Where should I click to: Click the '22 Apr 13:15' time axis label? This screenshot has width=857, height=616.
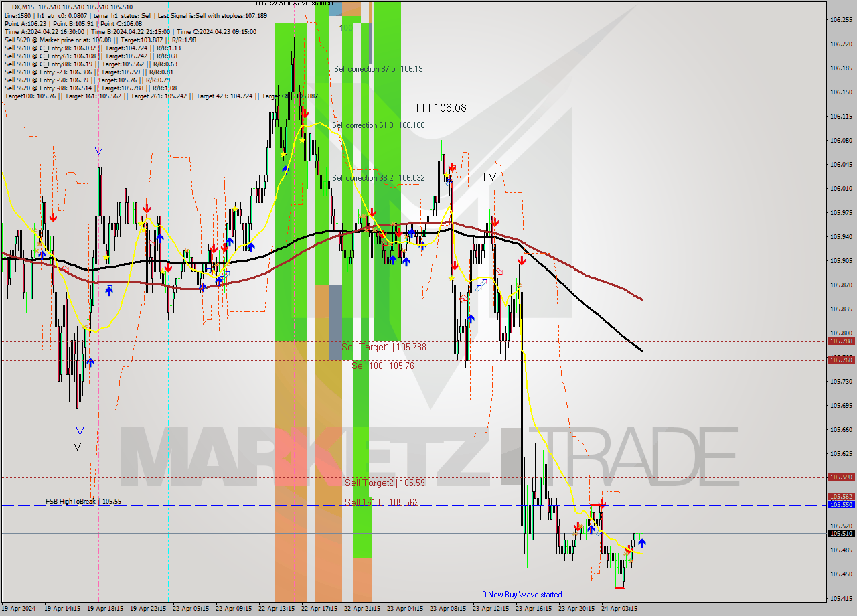(x=277, y=609)
